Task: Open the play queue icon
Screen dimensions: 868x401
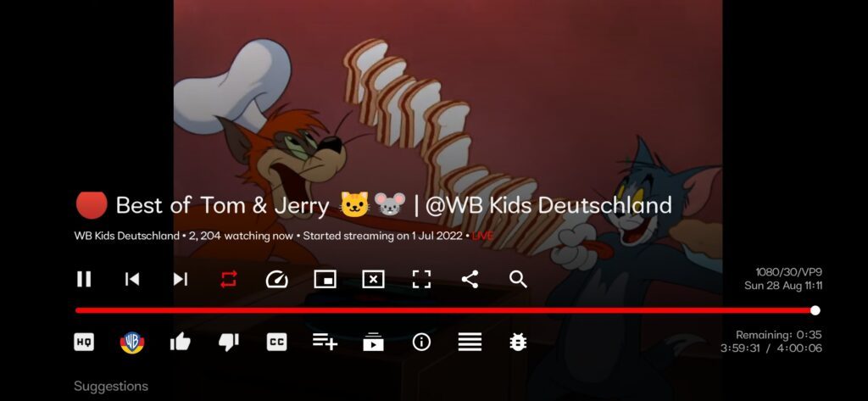Action: tap(373, 343)
